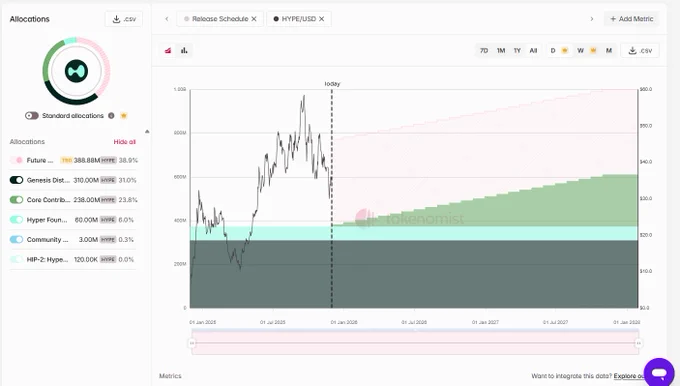Screen dimensions: 680x386
Task: Download chart data CSV
Action: 640,51
